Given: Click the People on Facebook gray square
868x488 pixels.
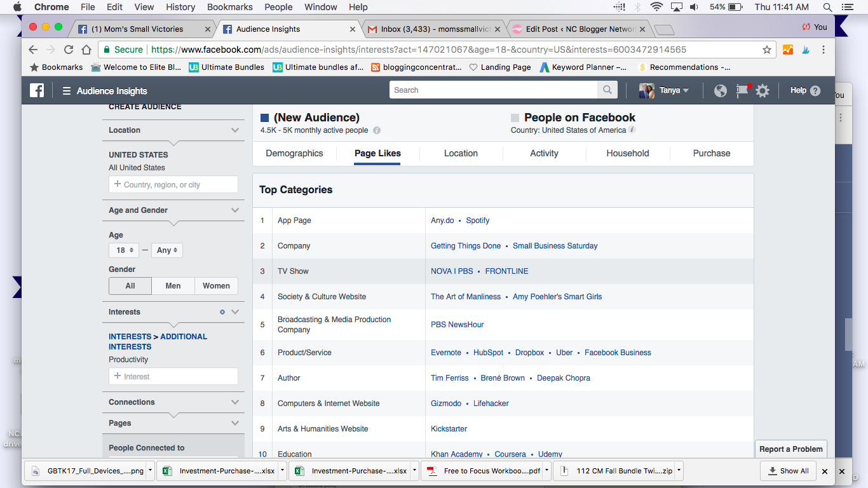Looking at the screenshot, I should coord(515,118).
